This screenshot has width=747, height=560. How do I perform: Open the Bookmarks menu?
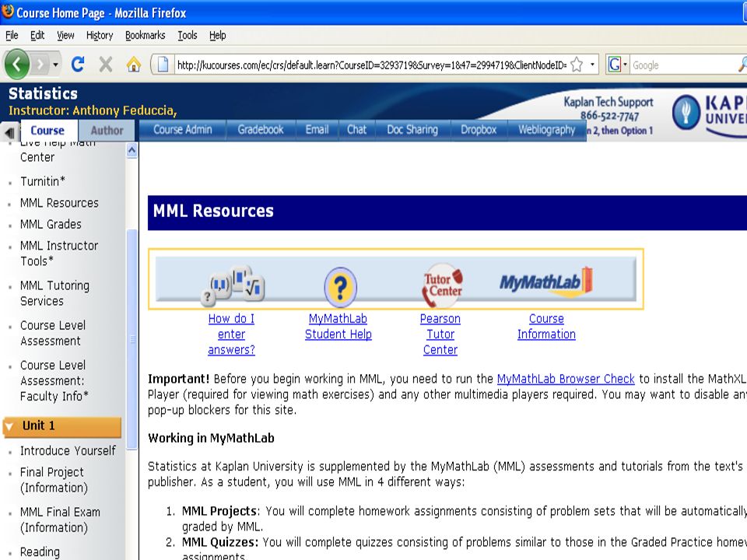145,35
